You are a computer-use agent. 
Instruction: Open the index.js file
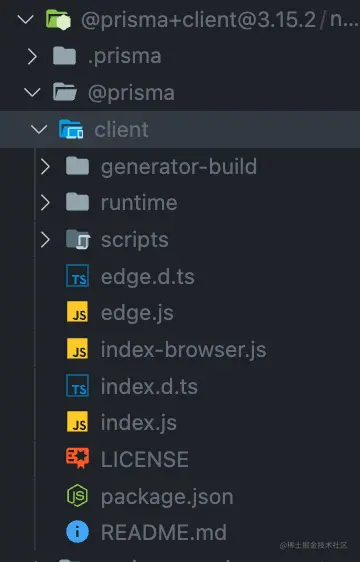click(x=138, y=423)
